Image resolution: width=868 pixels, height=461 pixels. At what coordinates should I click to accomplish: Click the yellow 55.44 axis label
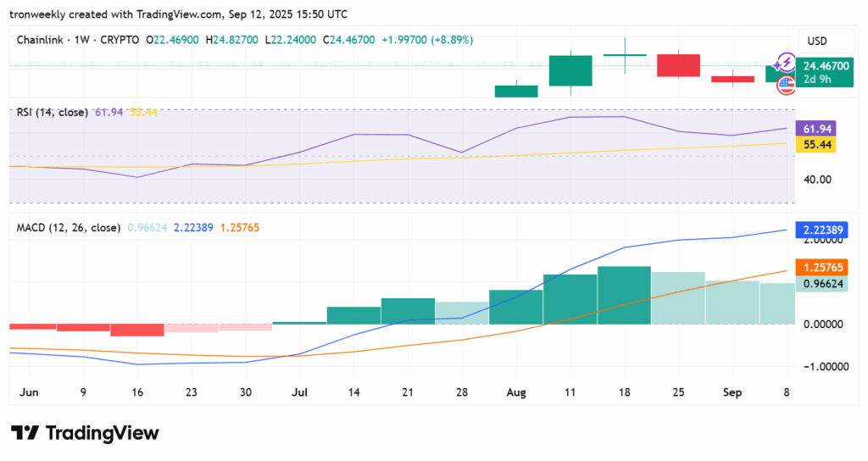click(815, 144)
